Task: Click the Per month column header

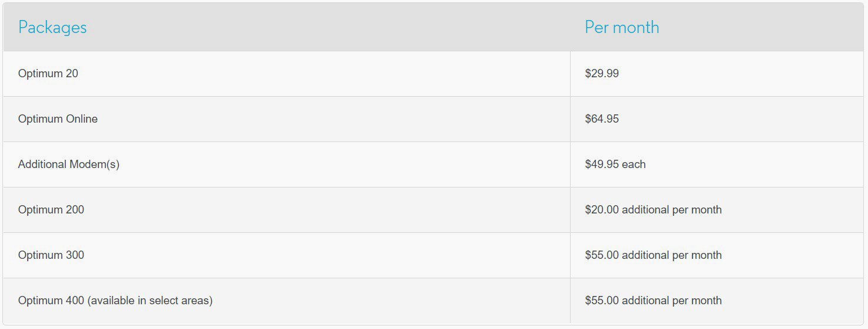Action: tap(622, 28)
